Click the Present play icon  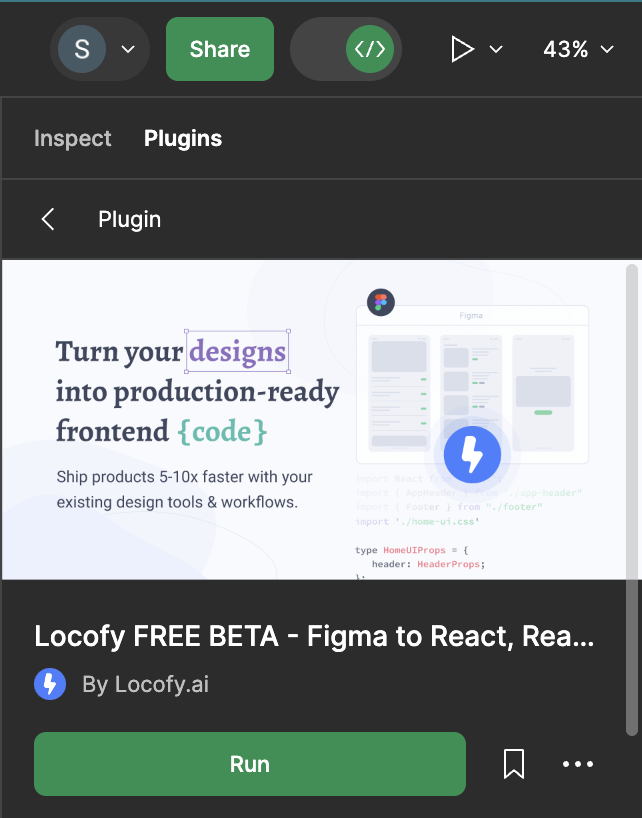[462, 49]
